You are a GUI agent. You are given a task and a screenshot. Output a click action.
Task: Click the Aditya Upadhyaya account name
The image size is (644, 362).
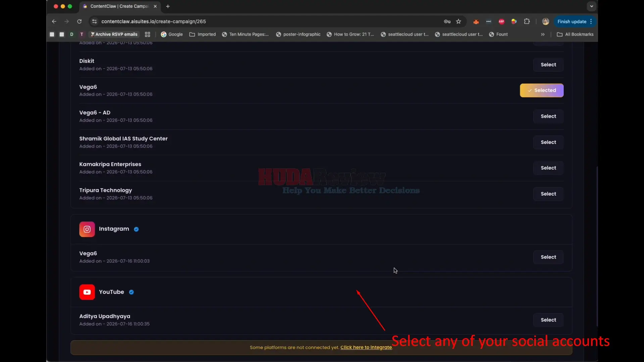pyautogui.click(x=105, y=316)
